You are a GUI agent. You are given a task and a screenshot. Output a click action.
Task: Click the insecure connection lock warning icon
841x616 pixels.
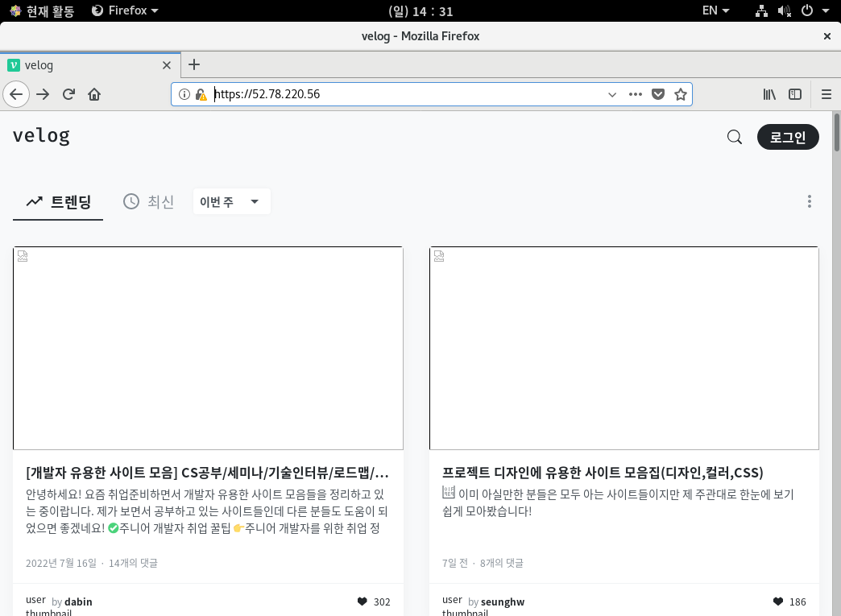201,94
